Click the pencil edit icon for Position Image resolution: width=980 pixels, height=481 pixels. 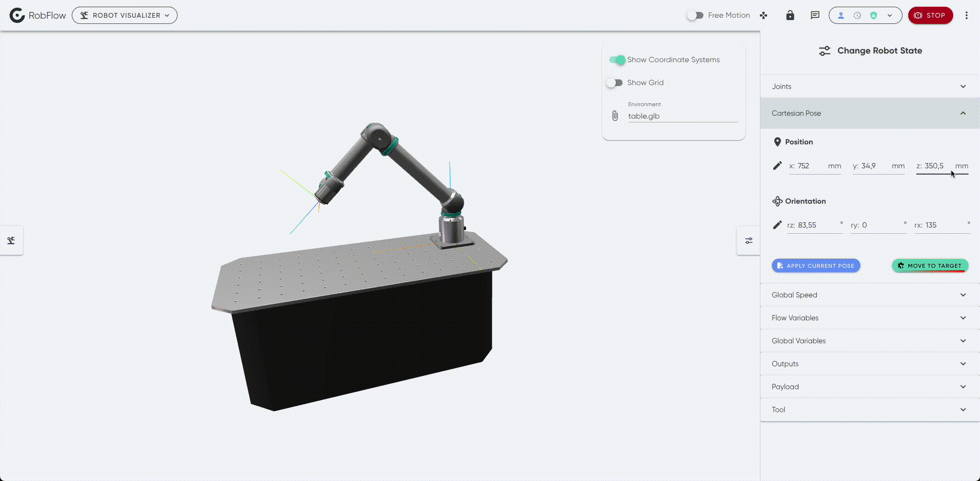pyautogui.click(x=777, y=165)
